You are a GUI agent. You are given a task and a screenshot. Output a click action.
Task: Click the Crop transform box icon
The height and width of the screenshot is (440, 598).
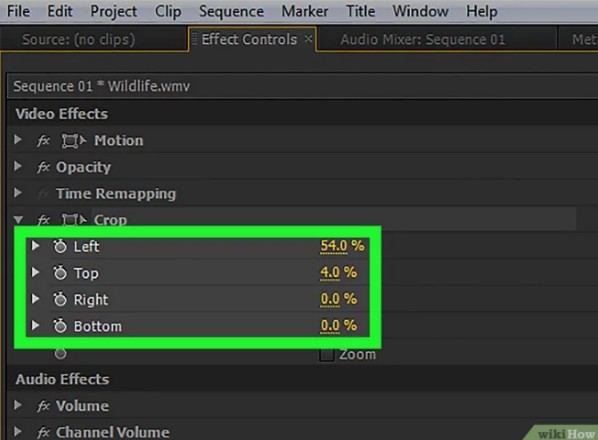pyautogui.click(x=74, y=220)
